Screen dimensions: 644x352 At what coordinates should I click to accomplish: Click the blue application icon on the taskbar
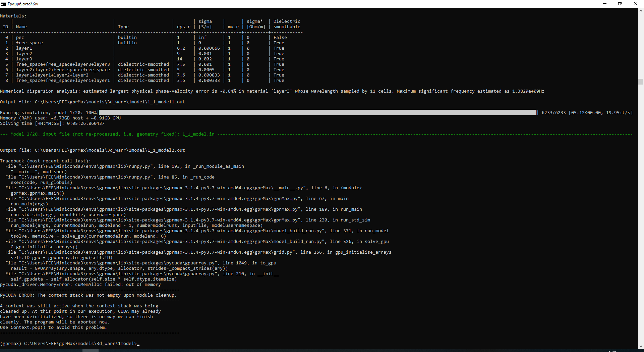click(x=124, y=351)
